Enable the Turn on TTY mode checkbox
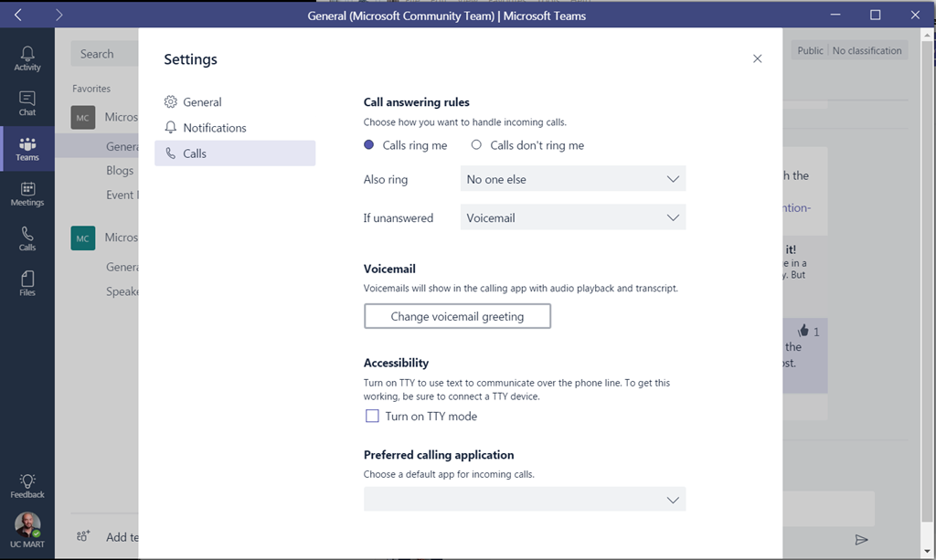 (372, 417)
